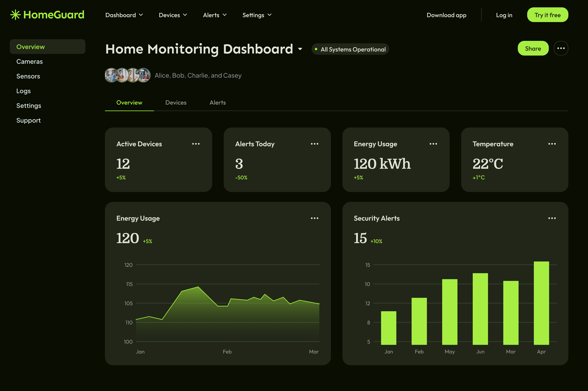This screenshot has height=391, width=588.
Task: Click the '120 kWh' energy value
Action: 382,164
